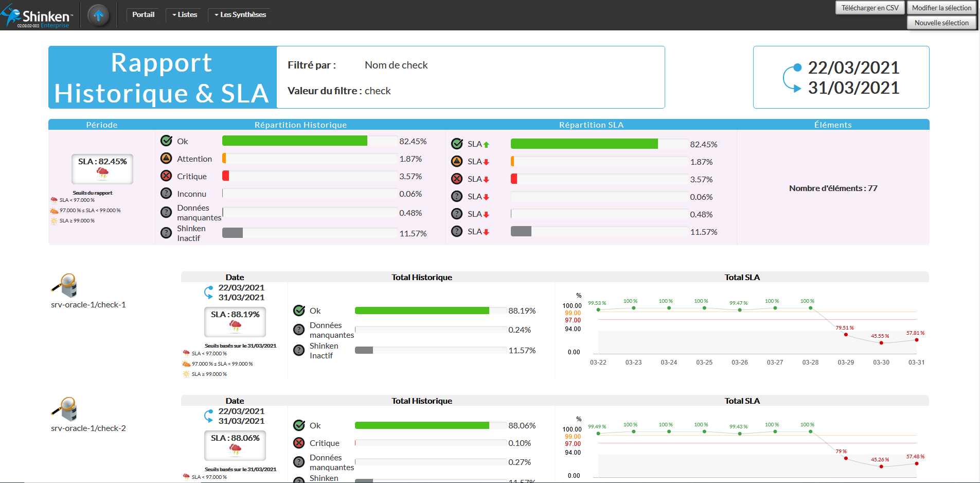The width and height of the screenshot is (980, 483).
Task: Click the green Ok status icon in Répartition Historique
Action: click(166, 141)
